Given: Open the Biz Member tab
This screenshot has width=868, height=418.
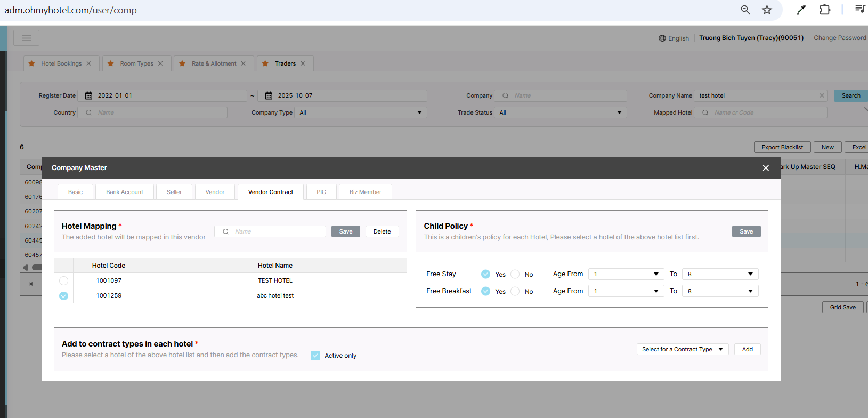Looking at the screenshot, I should pos(365,192).
